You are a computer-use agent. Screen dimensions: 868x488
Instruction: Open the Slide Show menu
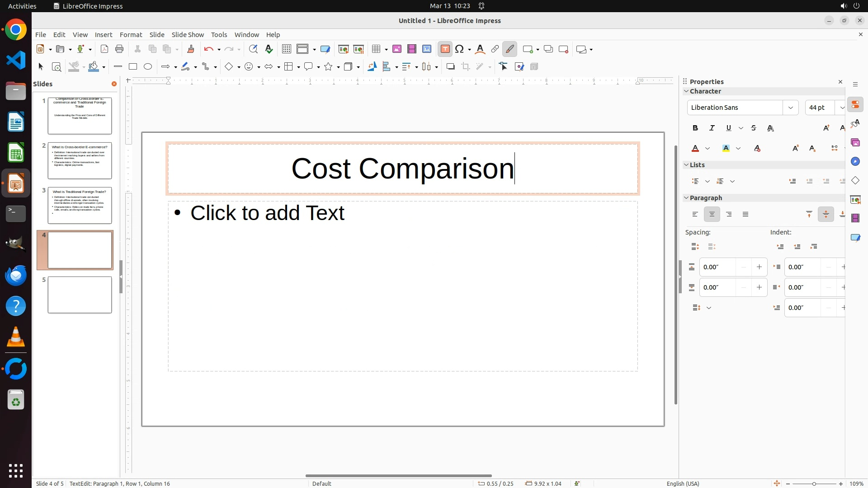[x=188, y=35]
